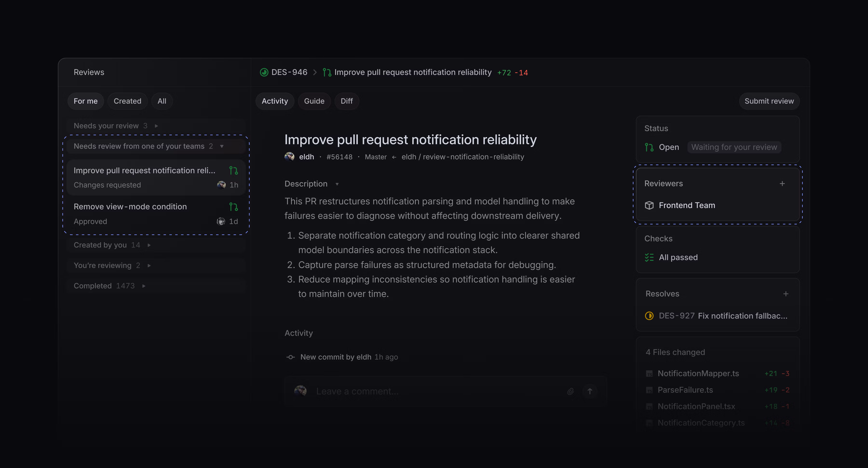868x468 pixels.
Task: Click the NotificationPanel.tsx file name
Action: point(696,406)
